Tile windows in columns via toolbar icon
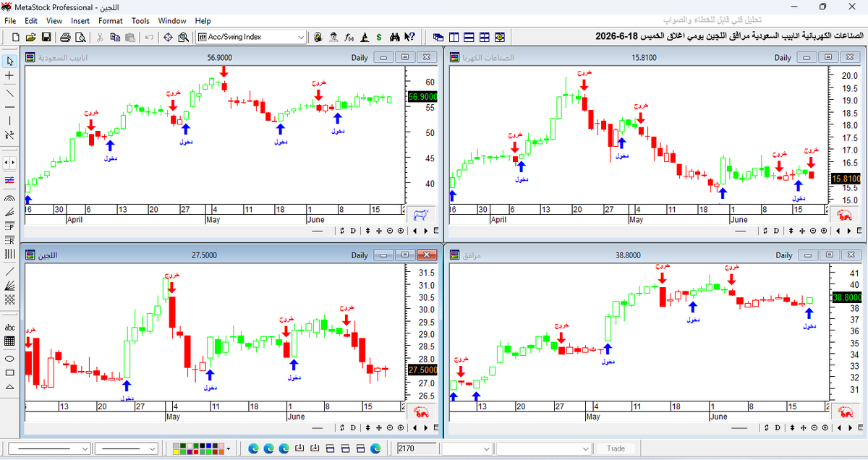Image resolution: width=868 pixels, height=460 pixels. coord(454,37)
